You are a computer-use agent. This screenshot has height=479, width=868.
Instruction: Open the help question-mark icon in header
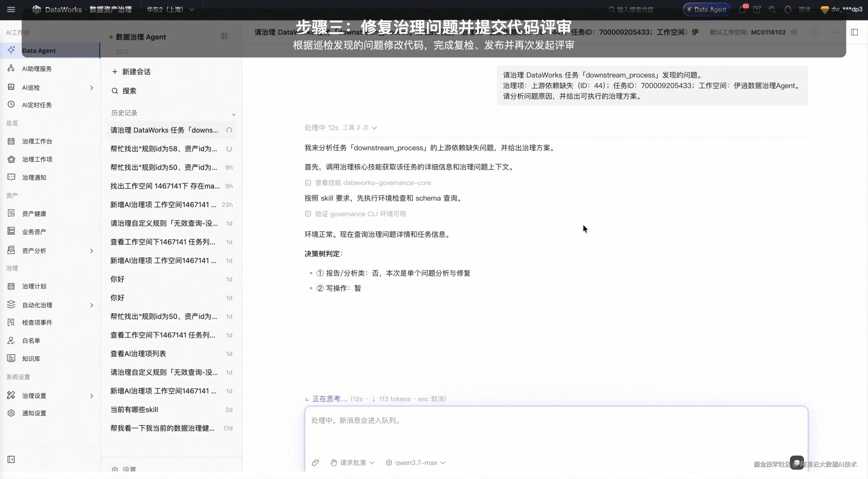click(x=757, y=9)
